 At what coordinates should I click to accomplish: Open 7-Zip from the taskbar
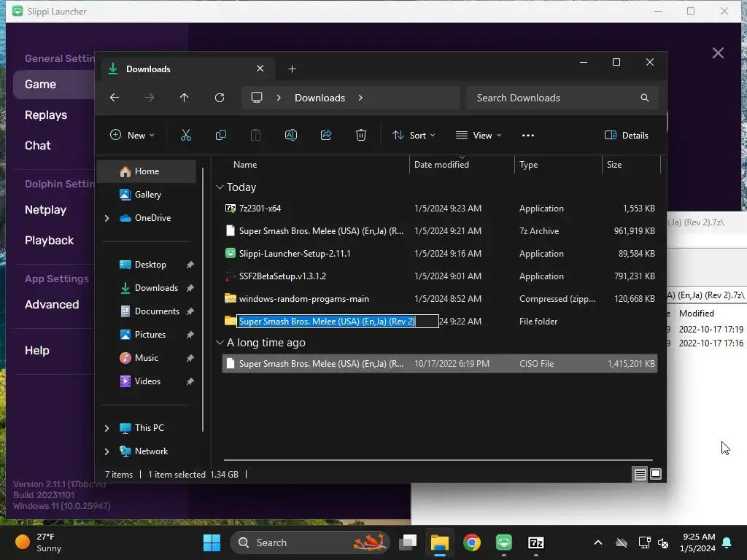coord(536,542)
